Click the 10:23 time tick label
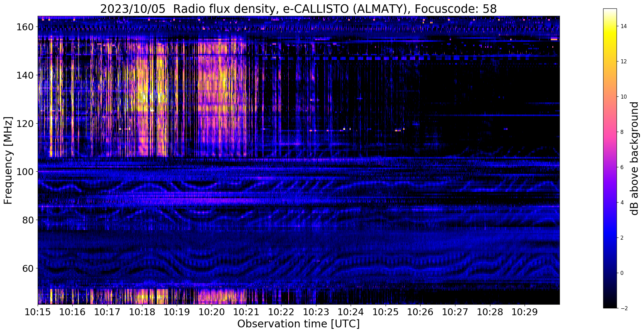The height and width of the screenshot is (333, 644). pyautogui.click(x=316, y=312)
